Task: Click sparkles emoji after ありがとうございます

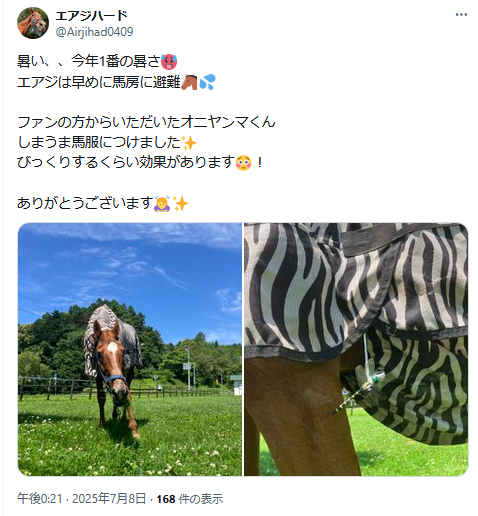Action: coord(180,204)
